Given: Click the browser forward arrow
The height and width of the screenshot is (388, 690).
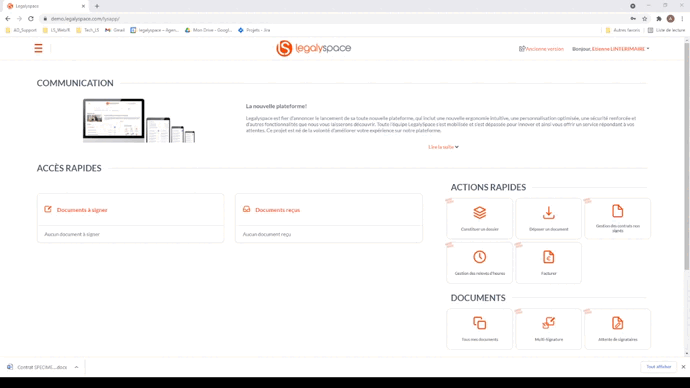Looking at the screenshot, I should point(19,18).
